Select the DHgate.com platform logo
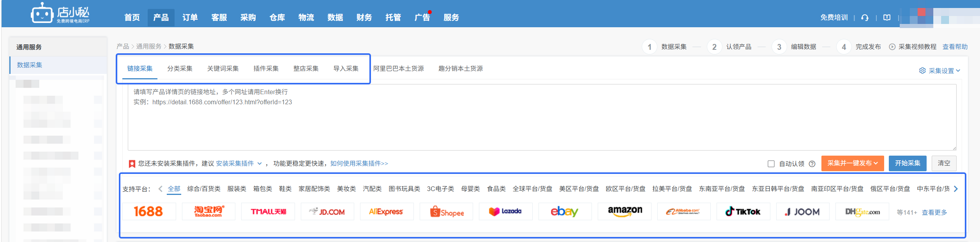 click(x=862, y=211)
